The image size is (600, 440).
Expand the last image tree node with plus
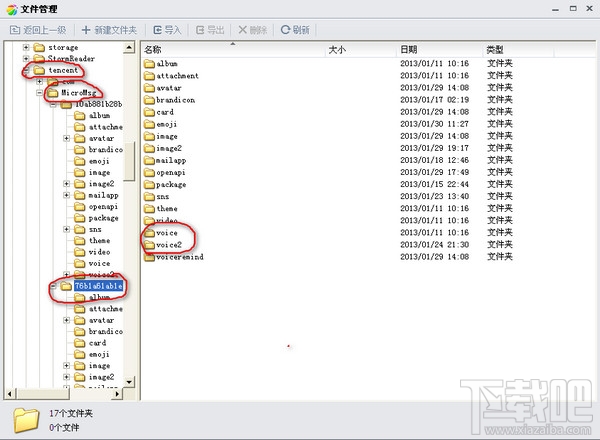67,365
